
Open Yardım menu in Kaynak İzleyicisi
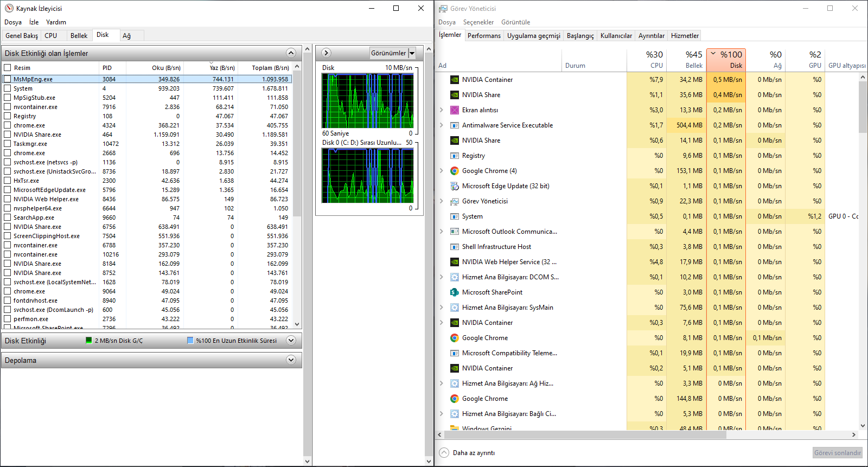(56, 22)
